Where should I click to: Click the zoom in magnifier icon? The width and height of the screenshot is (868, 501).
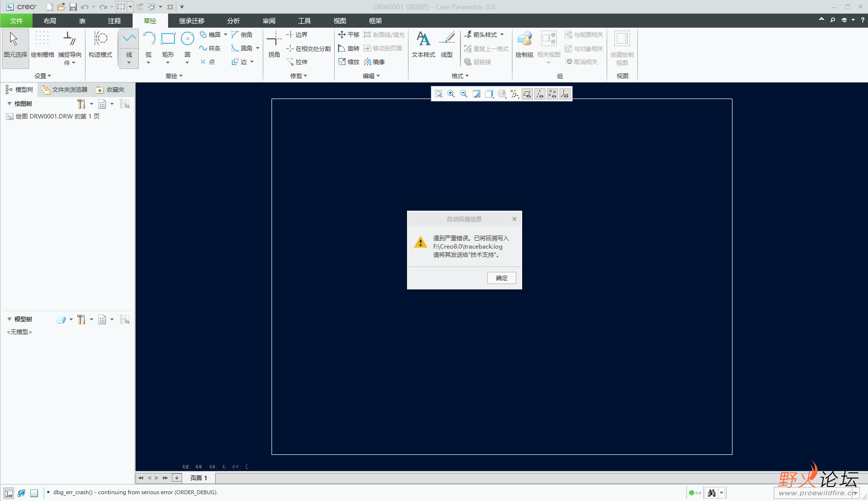coord(451,94)
